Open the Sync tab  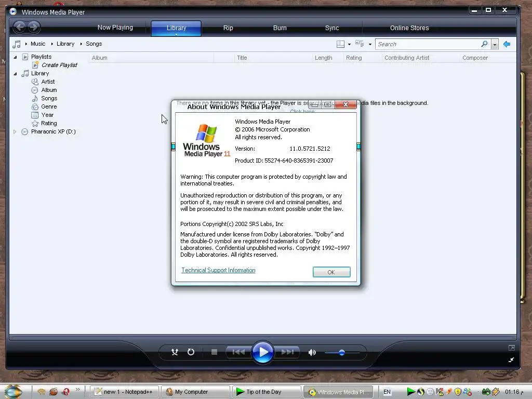[x=332, y=28]
